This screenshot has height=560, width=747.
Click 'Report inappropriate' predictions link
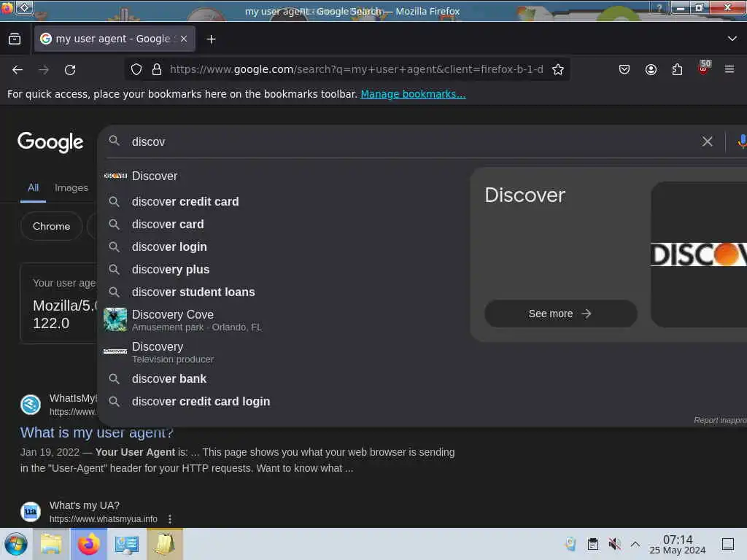[720, 420]
